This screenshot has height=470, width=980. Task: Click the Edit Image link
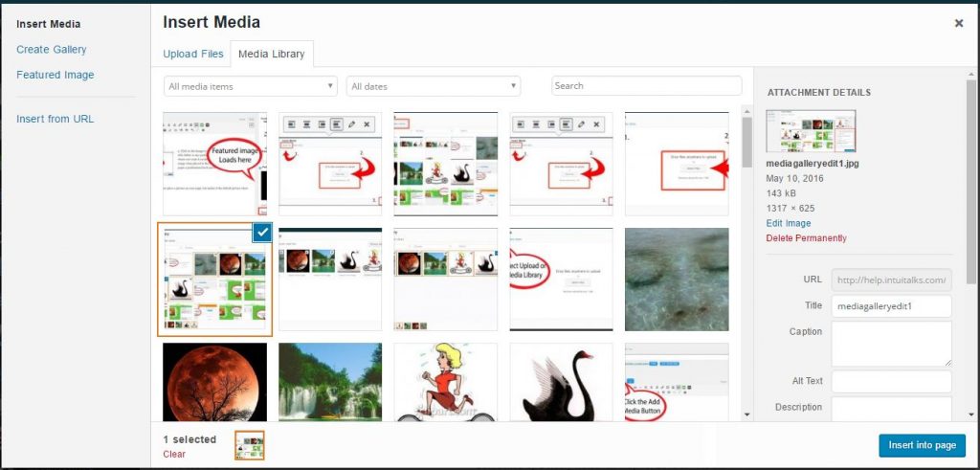[789, 223]
